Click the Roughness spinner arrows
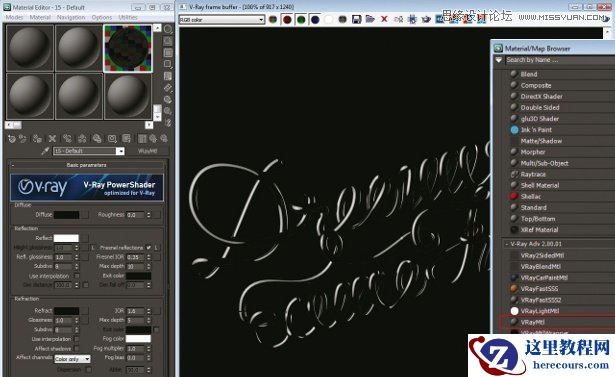 (149, 215)
